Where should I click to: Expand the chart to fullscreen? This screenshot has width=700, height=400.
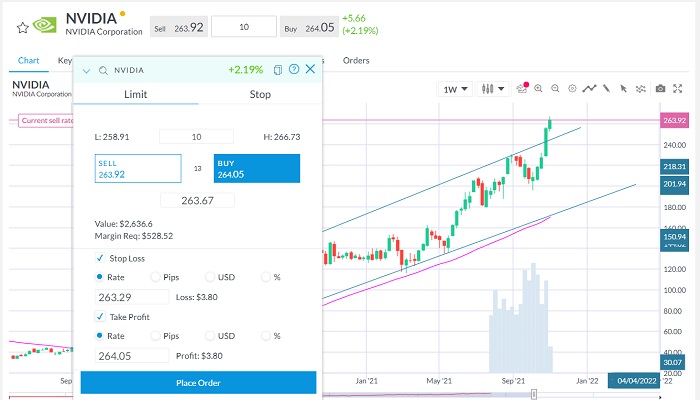[x=678, y=88]
